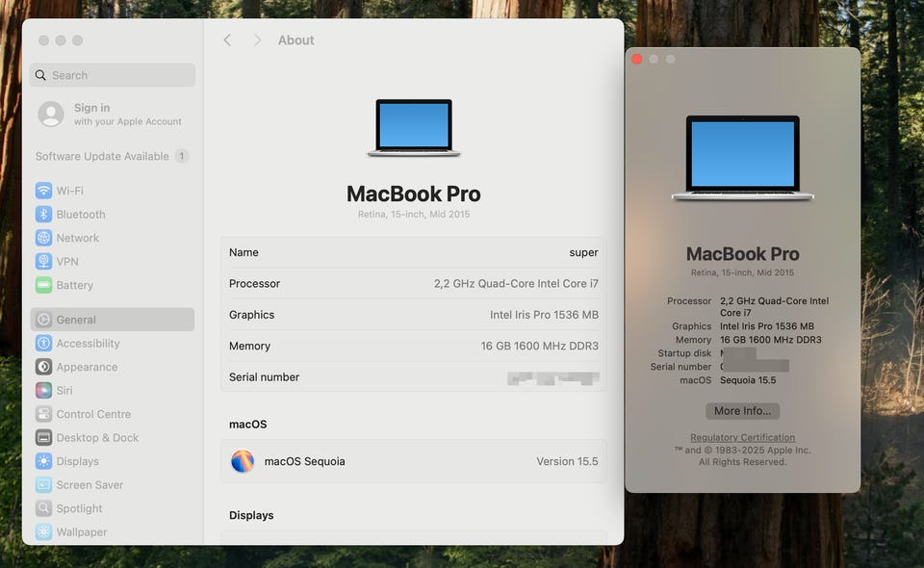Open the Screen Saver icon
The width and height of the screenshot is (924, 568).
pos(43,484)
